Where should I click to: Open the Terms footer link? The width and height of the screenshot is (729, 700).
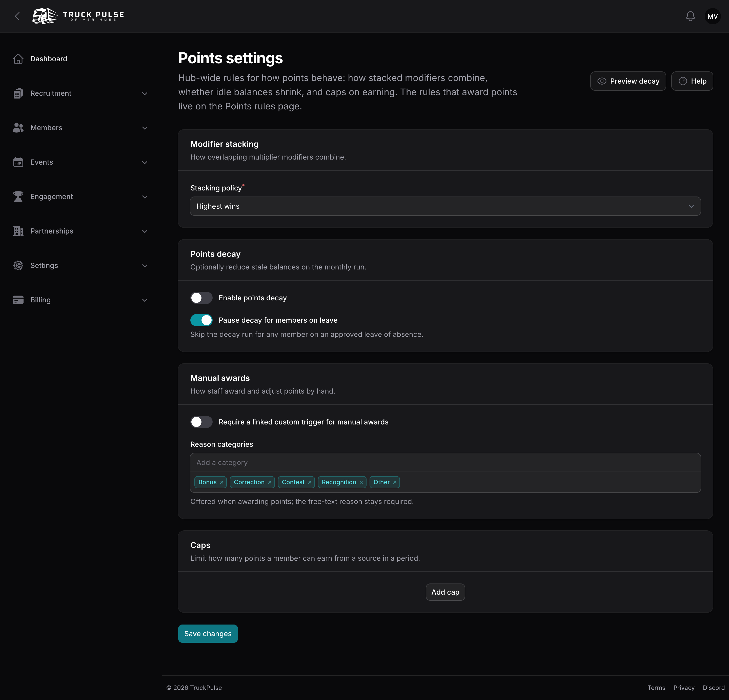click(656, 688)
